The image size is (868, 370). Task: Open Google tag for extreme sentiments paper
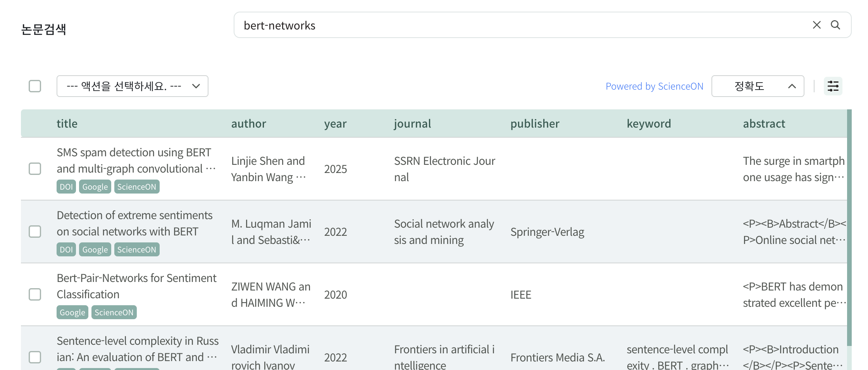(x=95, y=249)
